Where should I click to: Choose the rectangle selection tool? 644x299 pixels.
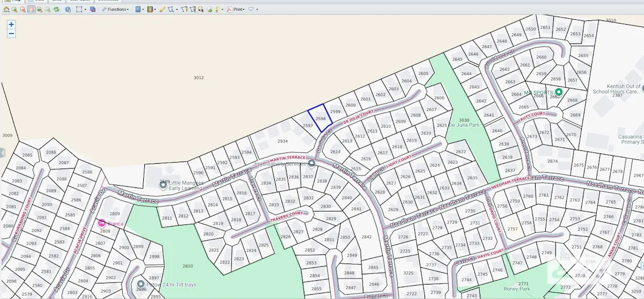(x=79, y=9)
